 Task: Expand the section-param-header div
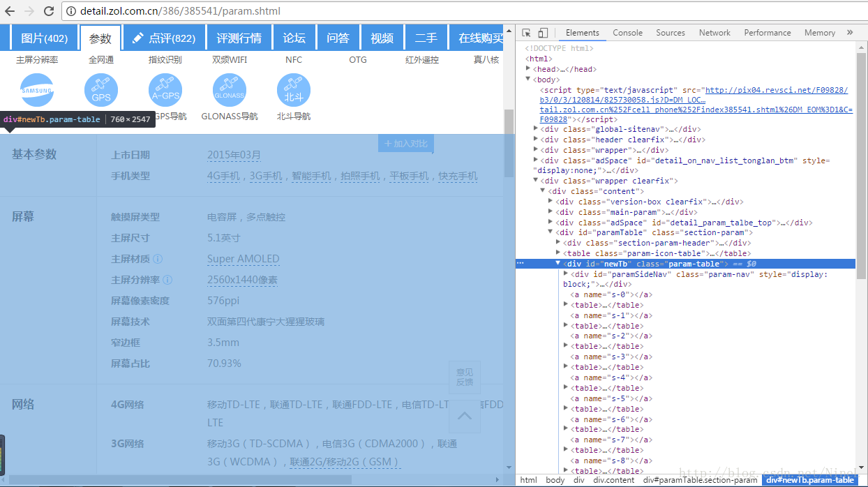pyautogui.click(x=558, y=243)
